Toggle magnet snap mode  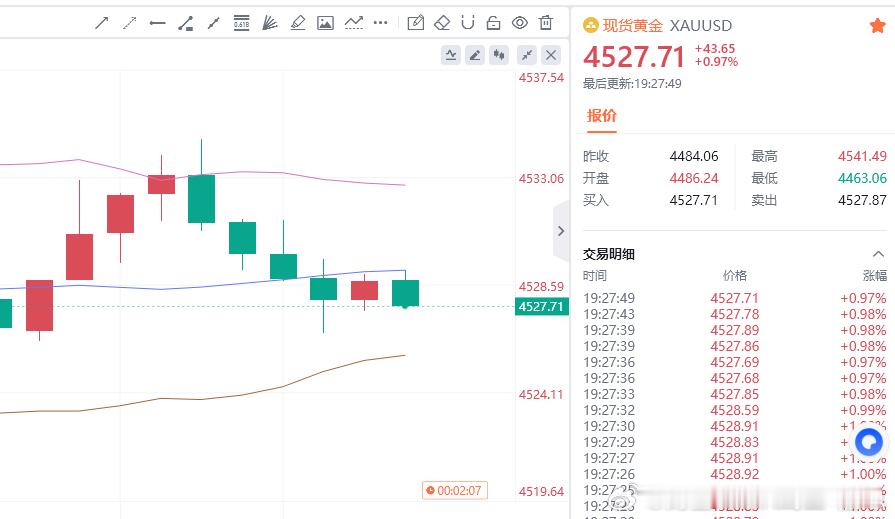click(467, 23)
